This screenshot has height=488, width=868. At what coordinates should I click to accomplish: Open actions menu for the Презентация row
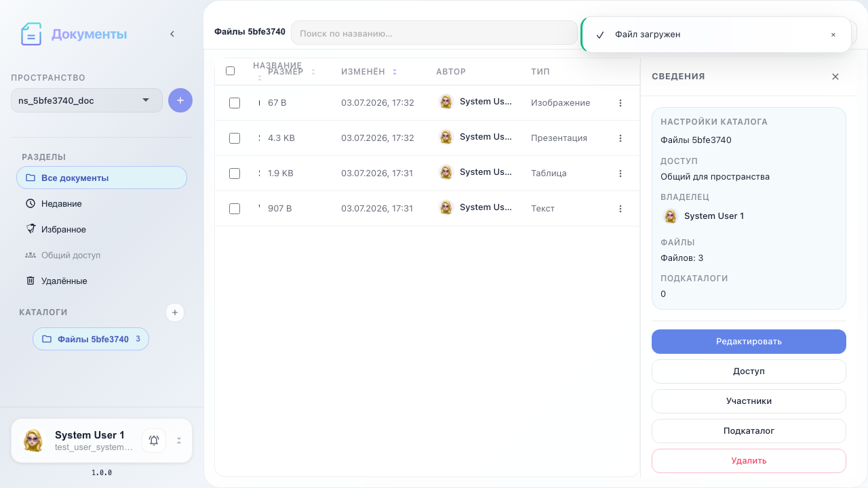click(x=620, y=138)
